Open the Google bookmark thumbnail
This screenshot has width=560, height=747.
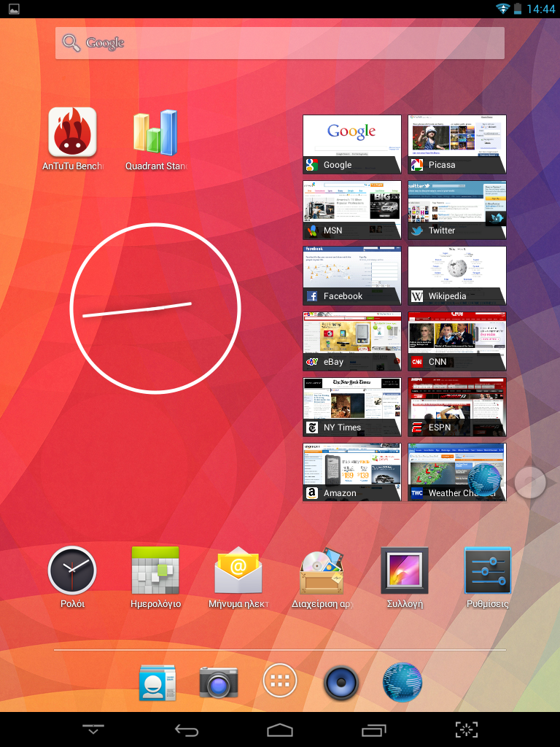(352, 144)
